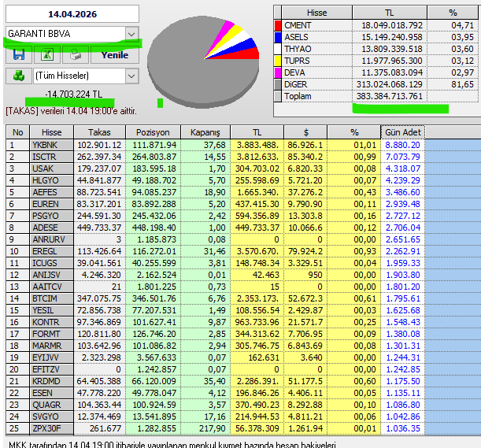The height and width of the screenshot is (448, 481).
Task: Sort by the Takas column header
Action: tap(99, 132)
